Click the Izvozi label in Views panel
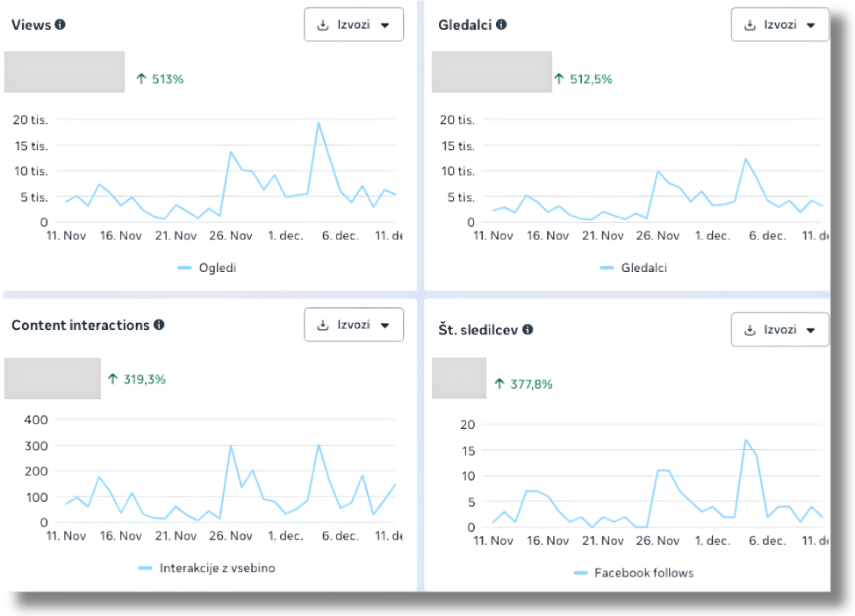The height and width of the screenshot is (616, 855). click(x=354, y=25)
